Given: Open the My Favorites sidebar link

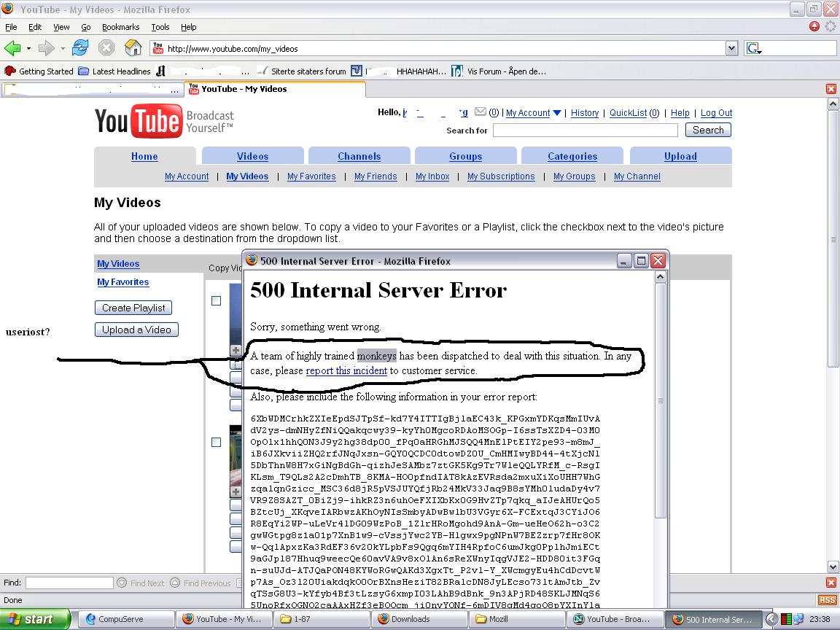Looking at the screenshot, I should pos(123,282).
